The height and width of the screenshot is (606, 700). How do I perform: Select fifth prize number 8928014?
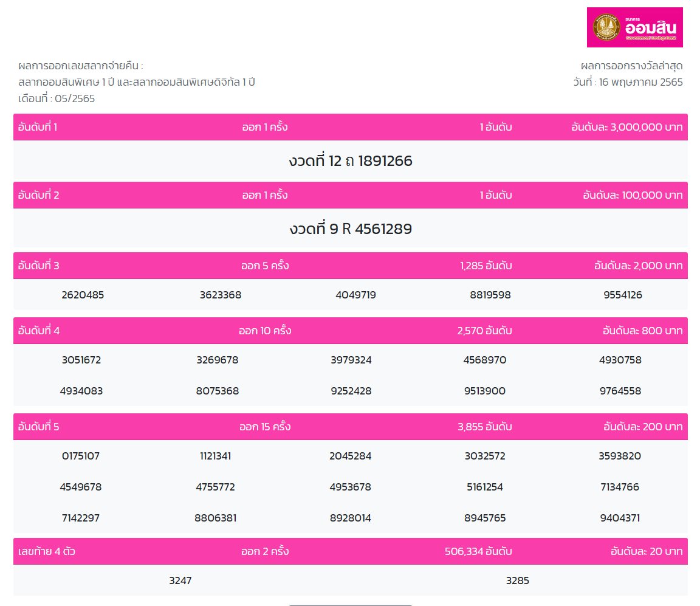coord(351,518)
